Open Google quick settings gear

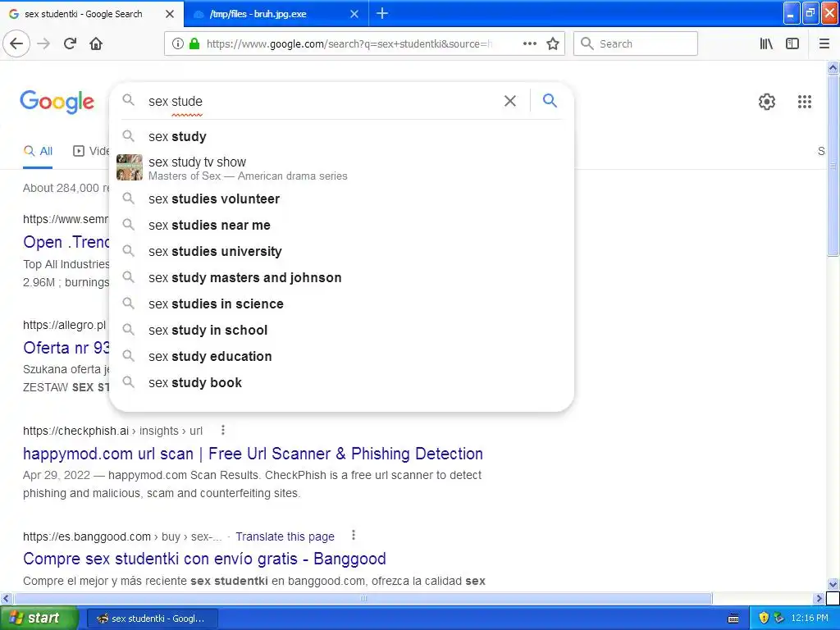(x=767, y=101)
